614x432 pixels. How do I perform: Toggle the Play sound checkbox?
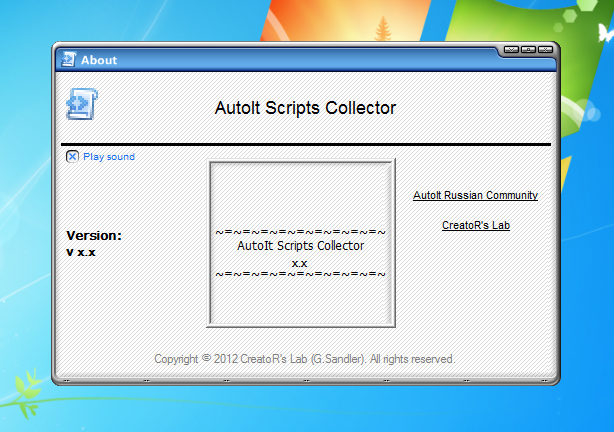(72, 157)
